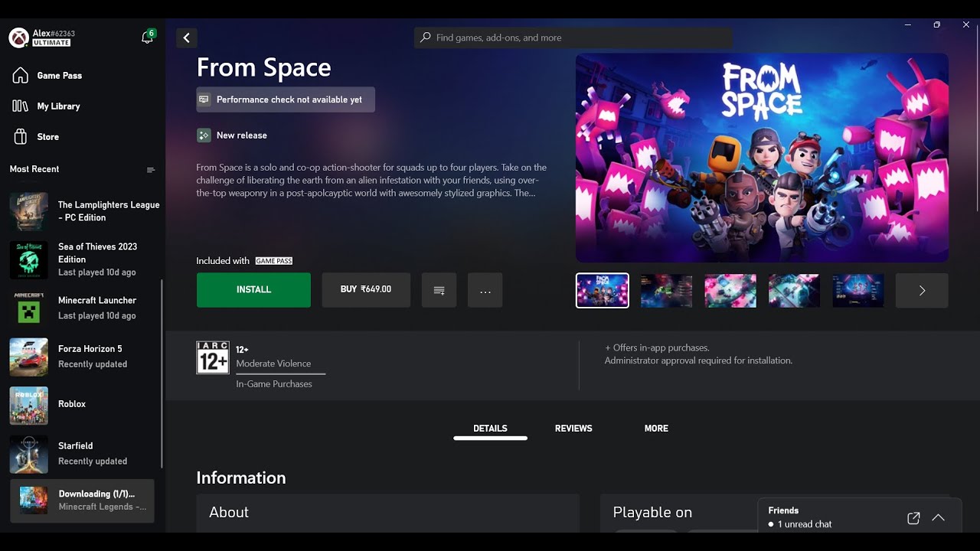Select the second screenshot thumbnail
The width and height of the screenshot is (980, 551).
[666, 291]
